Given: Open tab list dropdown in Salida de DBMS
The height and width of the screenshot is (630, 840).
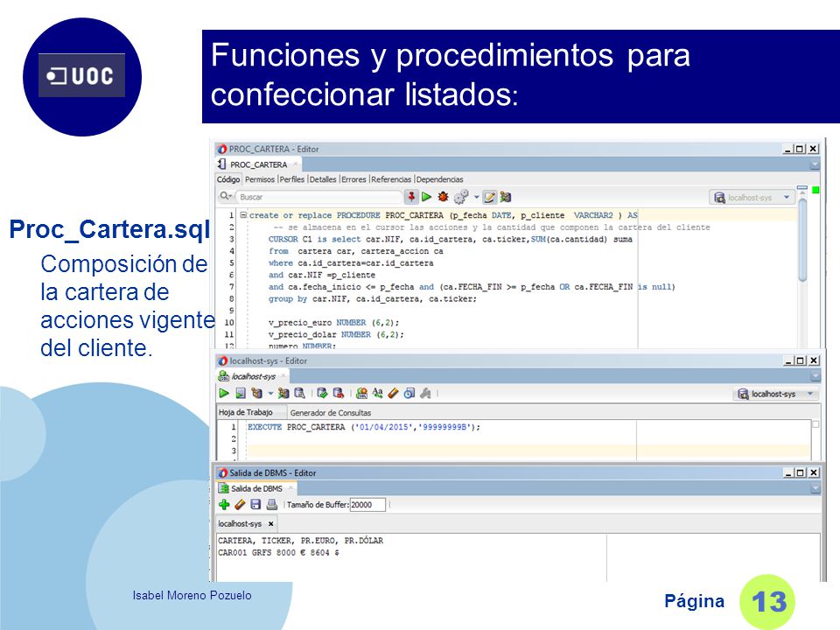Looking at the screenshot, I should [815, 488].
